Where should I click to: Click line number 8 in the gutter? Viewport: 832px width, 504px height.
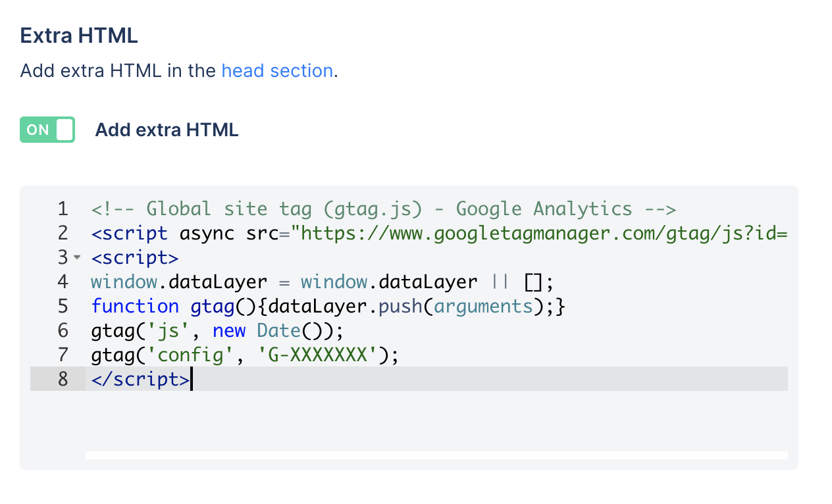pyautogui.click(x=63, y=380)
